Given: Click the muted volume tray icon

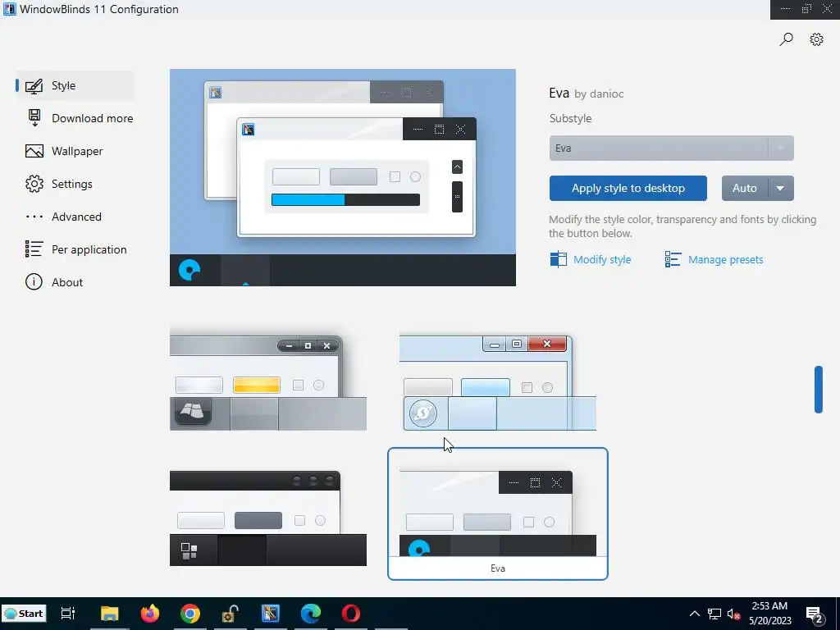Looking at the screenshot, I should coord(734,614).
